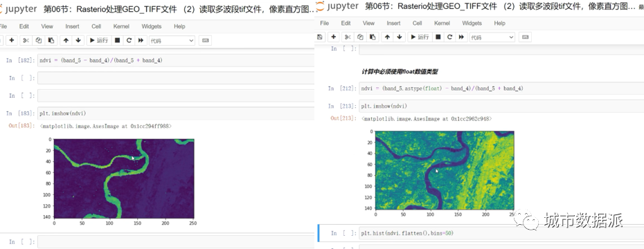The image size is (644, 249).
Task: Click the dark NDVI plot in Out[183]
Action: tap(124, 178)
